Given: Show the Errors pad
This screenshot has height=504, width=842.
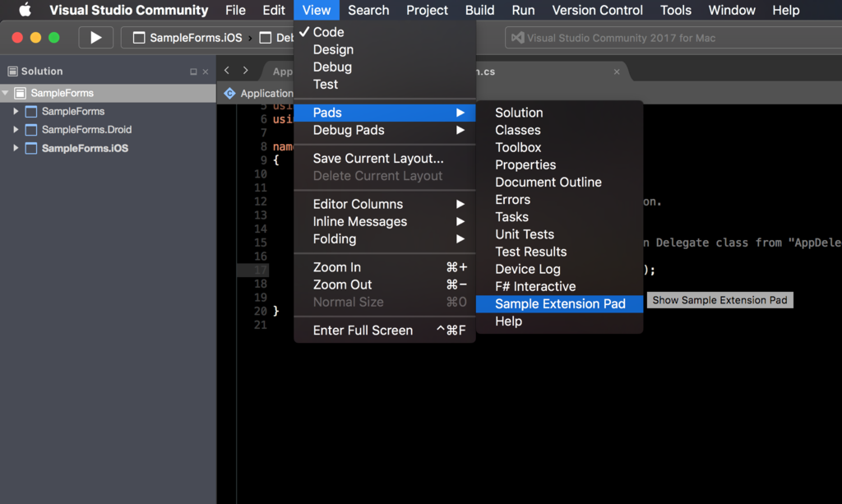Looking at the screenshot, I should coord(559,200).
